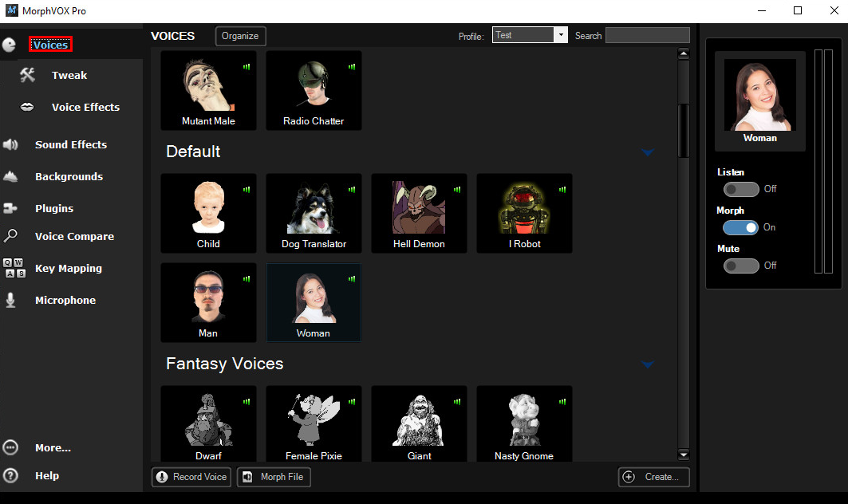Click the voice list scroll up arrow
Image resolution: width=848 pixels, height=504 pixels.
tap(684, 53)
